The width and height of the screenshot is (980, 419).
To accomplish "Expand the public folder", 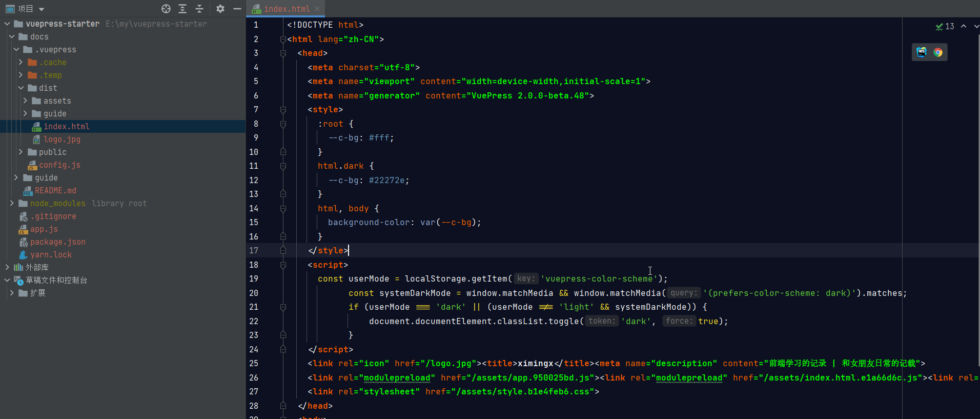I will pyautogui.click(x=21, y=152).
